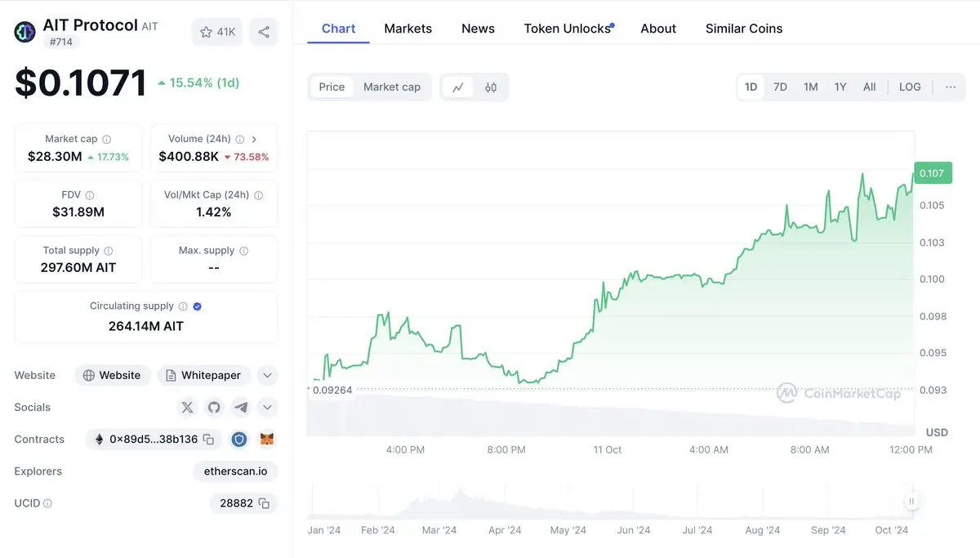This screenshot has width=980, height=558.
Task: Click the shield wallet icon in Contracts
Action: [x=239, y=440]
